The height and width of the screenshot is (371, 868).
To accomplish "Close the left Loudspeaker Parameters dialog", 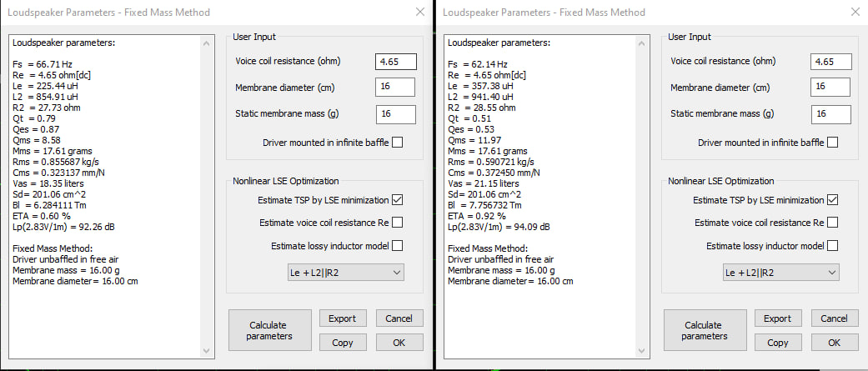I will [x=420, y=12].
